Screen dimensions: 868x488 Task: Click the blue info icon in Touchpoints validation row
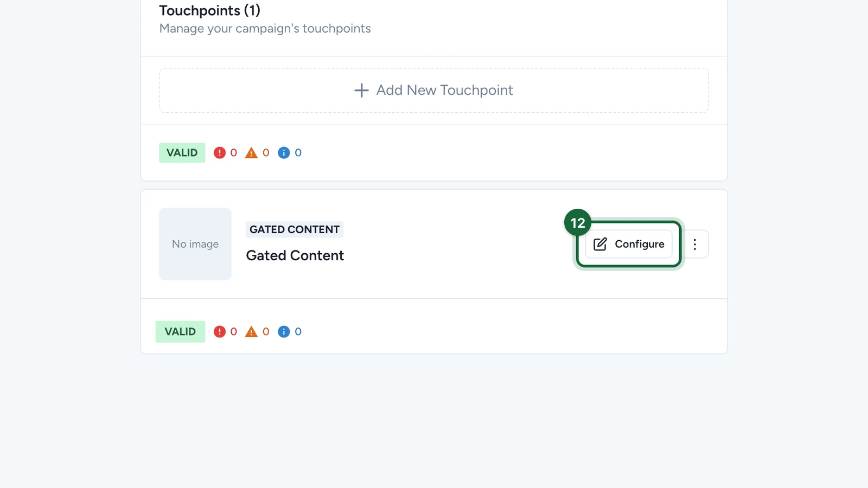tap(284, 153)
